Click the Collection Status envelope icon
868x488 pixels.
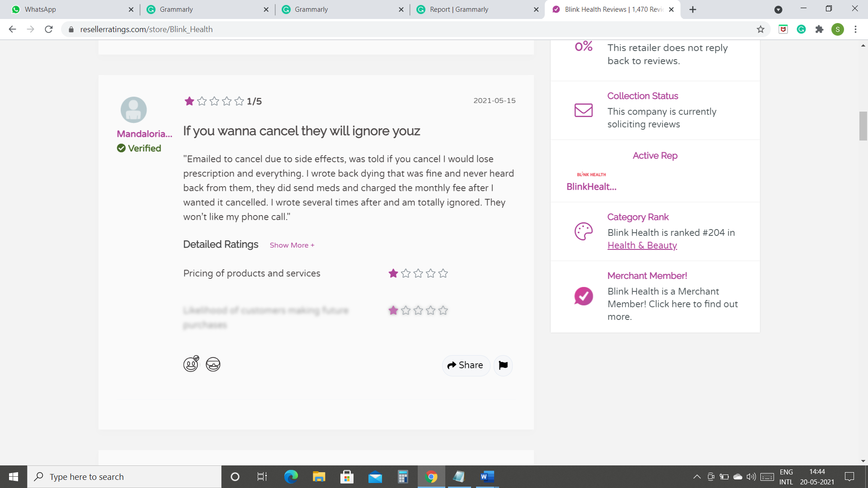(583, 110)
